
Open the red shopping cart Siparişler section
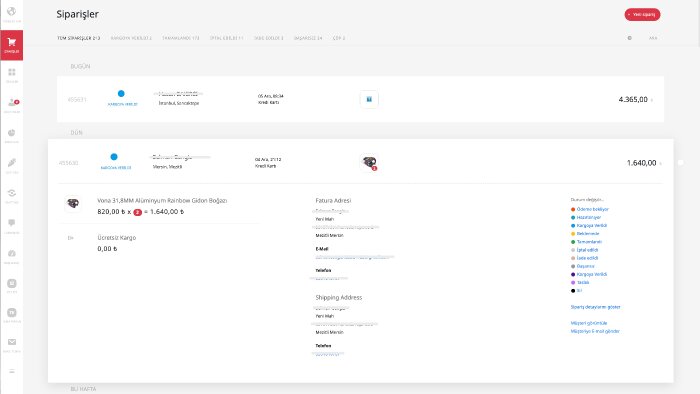pos(12,45)
